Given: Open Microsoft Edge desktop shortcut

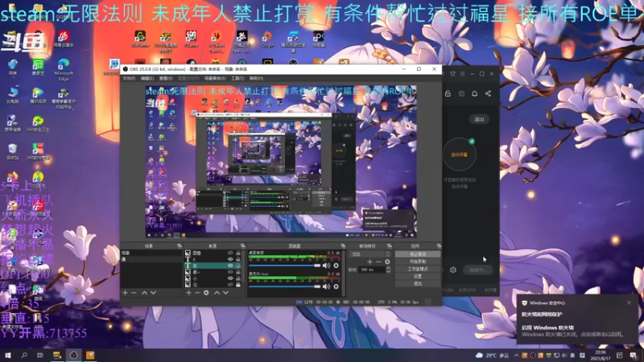Looking at the screenshot, I should [64, 70].
